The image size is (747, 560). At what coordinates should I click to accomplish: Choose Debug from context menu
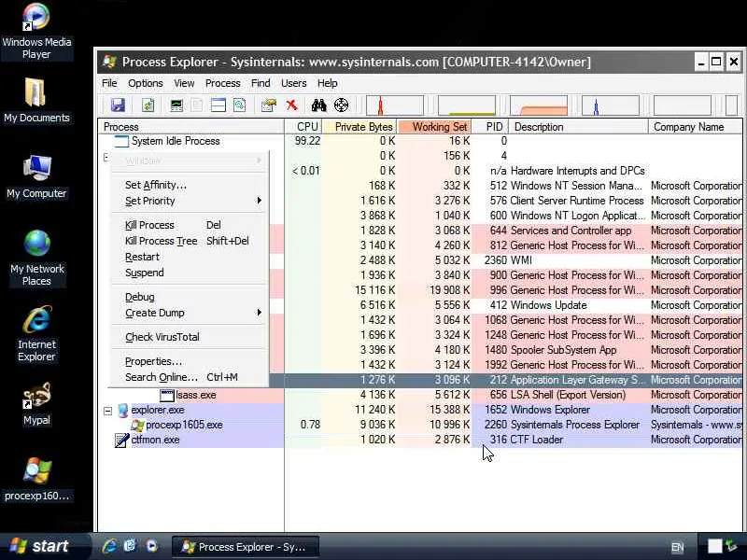click(190, 297)
